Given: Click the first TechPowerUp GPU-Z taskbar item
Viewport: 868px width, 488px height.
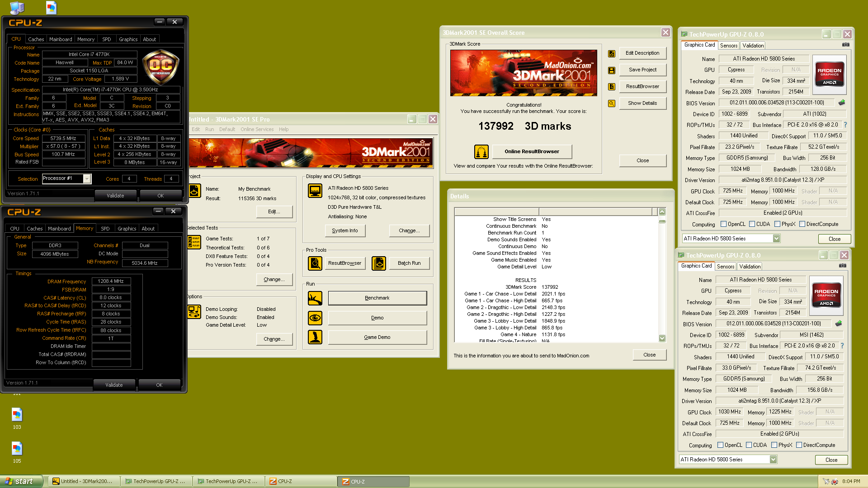Looking at the screenshot, I should pyautogui.click(x=156, y=482).
